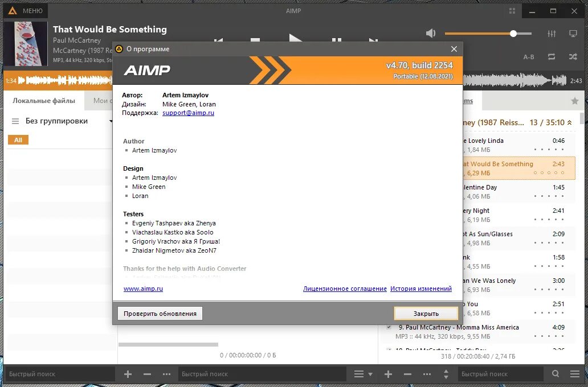Click the That Would Be Something title
The height and width of the screenshot is (387, 588).
click(x=110, y=29)
